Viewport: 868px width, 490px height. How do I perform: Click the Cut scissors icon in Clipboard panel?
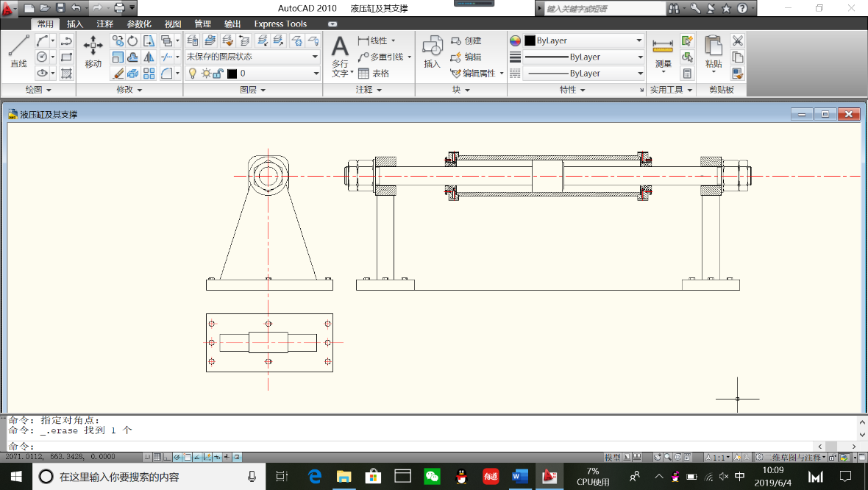738,40
